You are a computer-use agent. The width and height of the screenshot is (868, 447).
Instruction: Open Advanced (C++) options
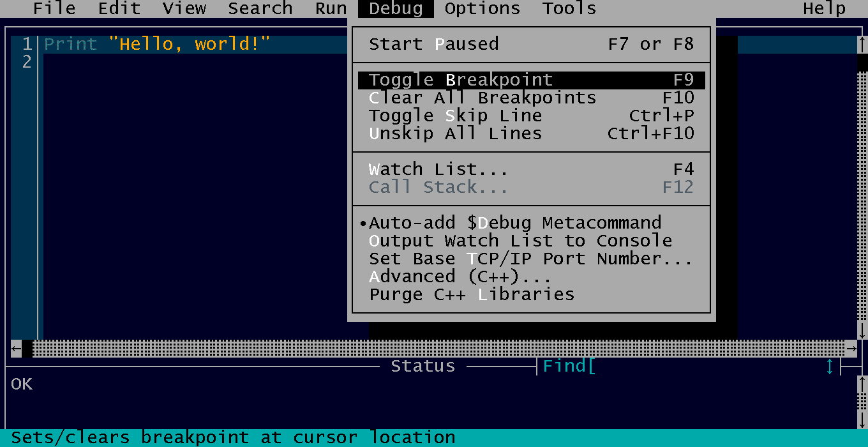(531, 277)
